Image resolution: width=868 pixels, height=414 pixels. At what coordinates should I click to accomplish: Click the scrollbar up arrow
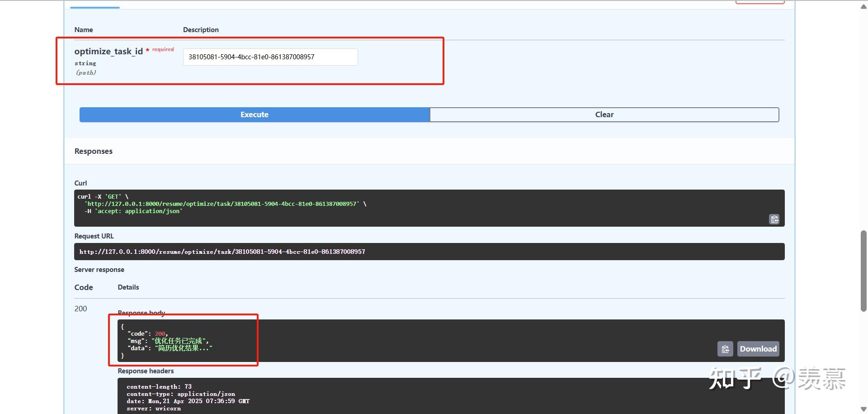point(863,7)
